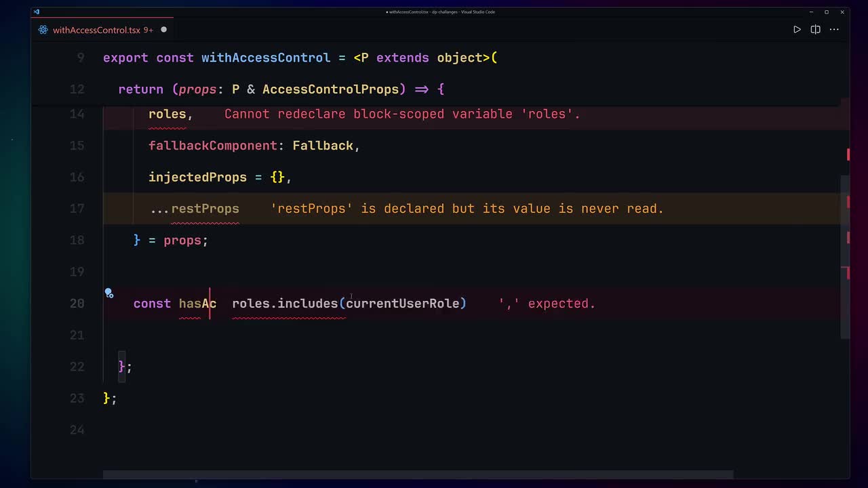Screen dimensions: 868x488
Task: Click the "',' expected" error message
Action: point(547,304)
